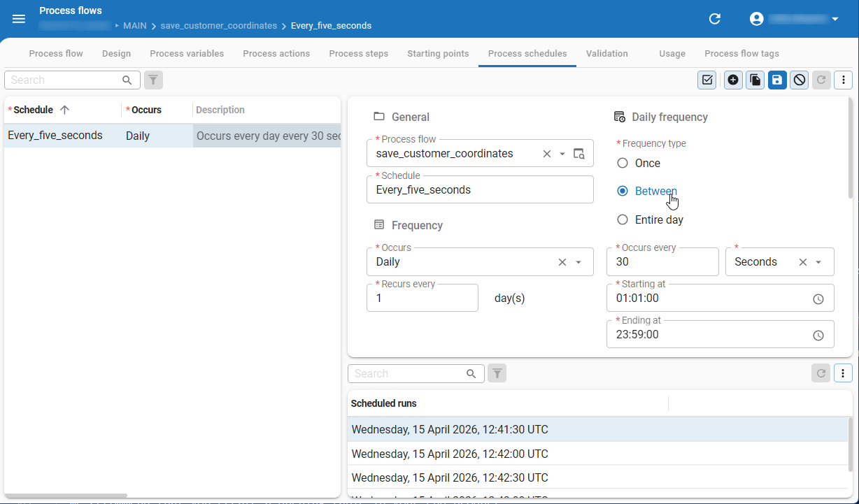Enable multi-select mode in the toolbar

tap(707, 80)
